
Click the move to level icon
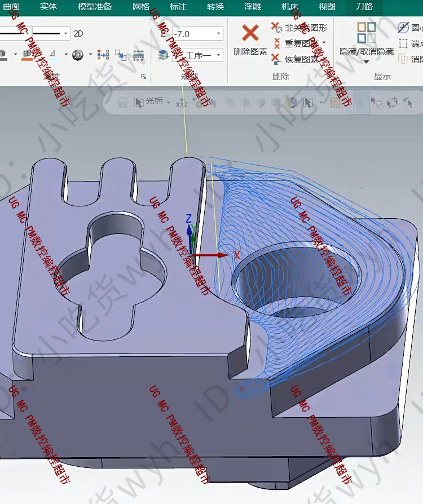(121, 55)
